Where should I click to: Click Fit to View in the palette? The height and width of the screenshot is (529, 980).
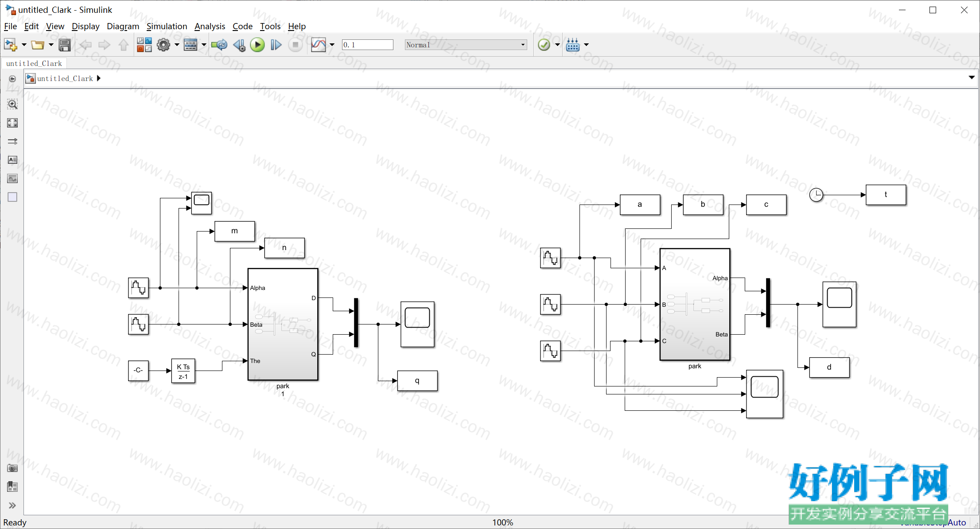click(x=12, y=123)
